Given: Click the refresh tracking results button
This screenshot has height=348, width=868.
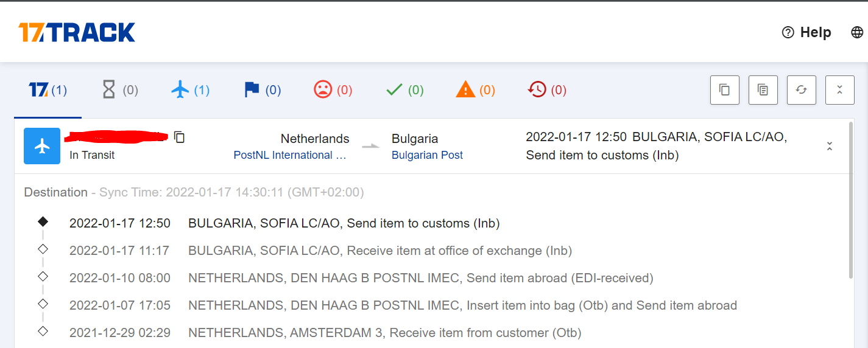Looking at the screenshot, I should pos(801,90).
